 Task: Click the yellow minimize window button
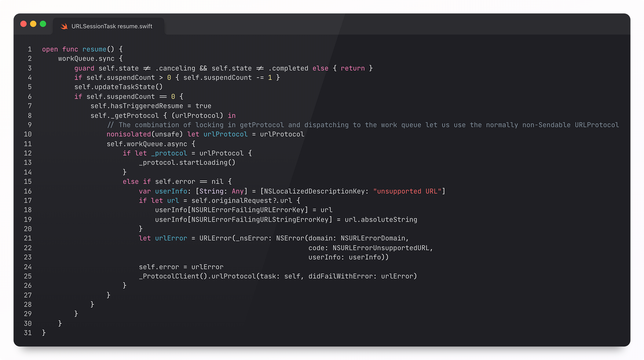(x=33, y=24)
